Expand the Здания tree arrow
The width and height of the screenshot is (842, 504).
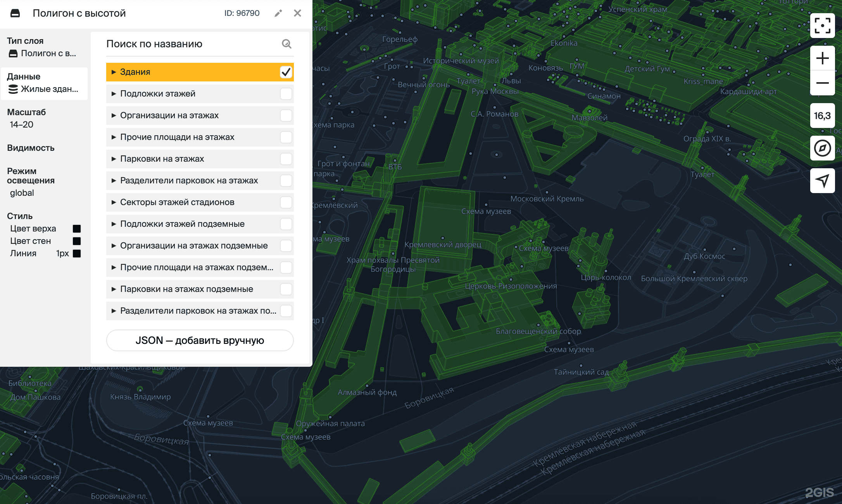click(x=114, y=72)
